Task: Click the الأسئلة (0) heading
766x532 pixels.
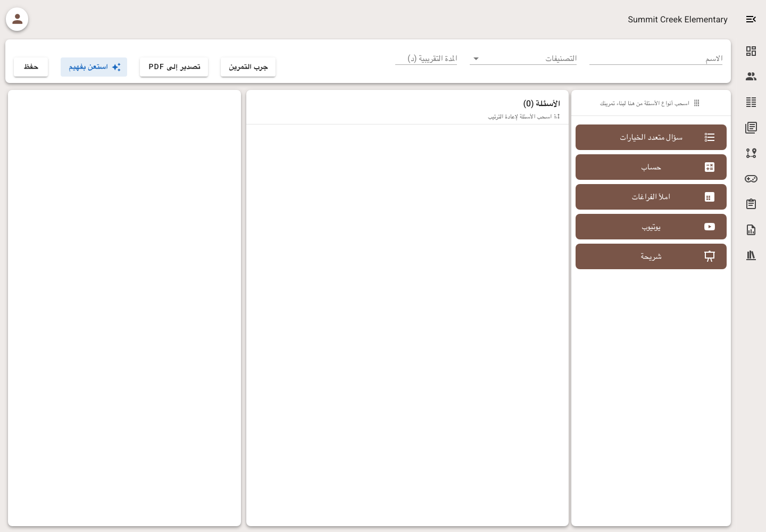Action: 542,103
